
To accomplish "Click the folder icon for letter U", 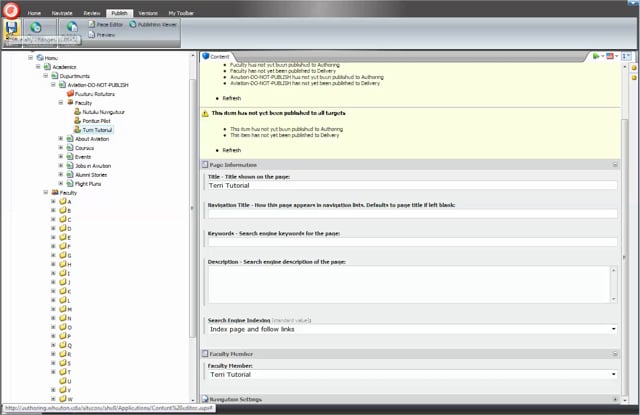I will point(63,381).
